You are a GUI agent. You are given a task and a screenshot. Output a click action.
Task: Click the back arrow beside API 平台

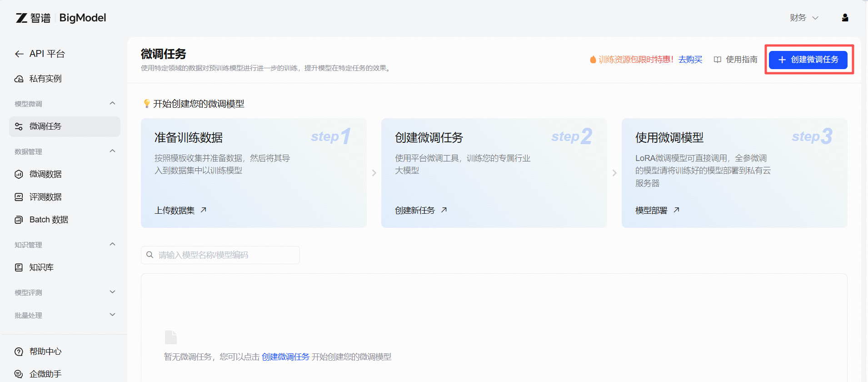point(19,54)
